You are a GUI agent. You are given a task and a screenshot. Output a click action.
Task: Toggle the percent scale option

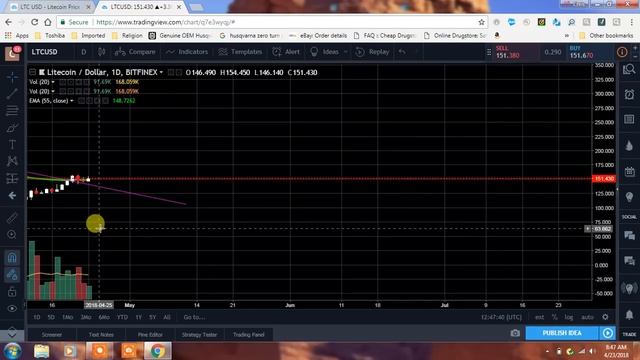(554, 317)
